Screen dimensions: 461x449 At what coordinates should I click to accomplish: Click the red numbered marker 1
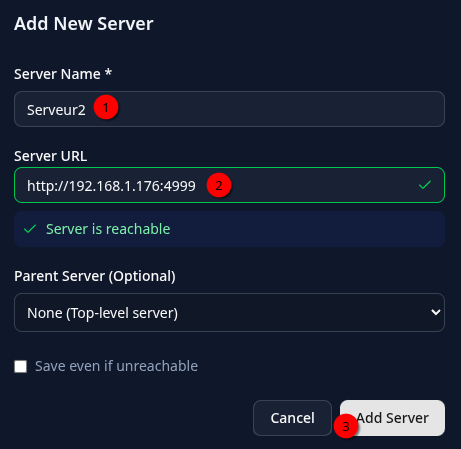click(106, 107)
